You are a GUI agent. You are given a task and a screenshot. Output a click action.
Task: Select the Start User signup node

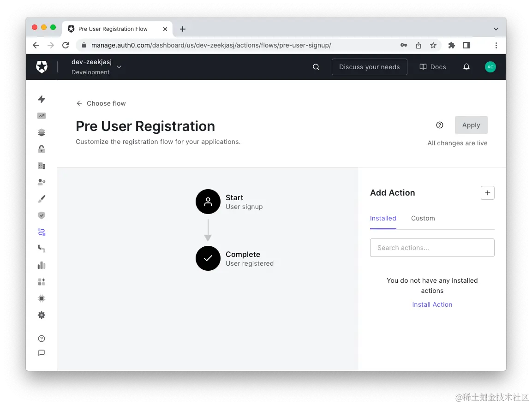coord(208,202)
